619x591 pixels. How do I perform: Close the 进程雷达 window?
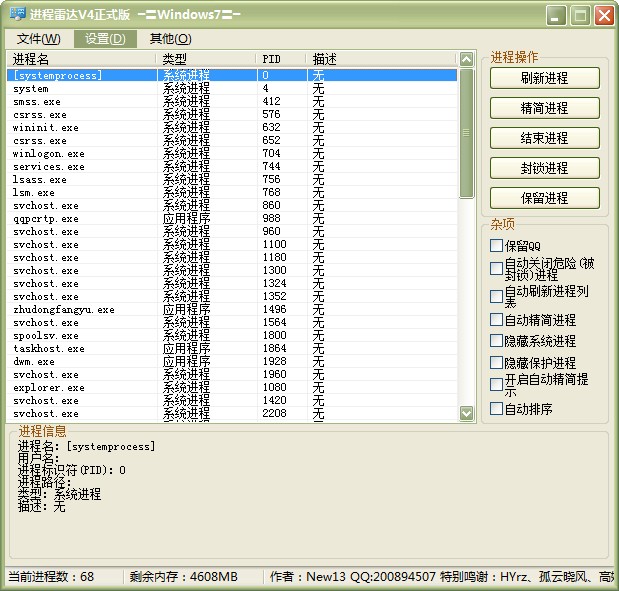point(604,16)
